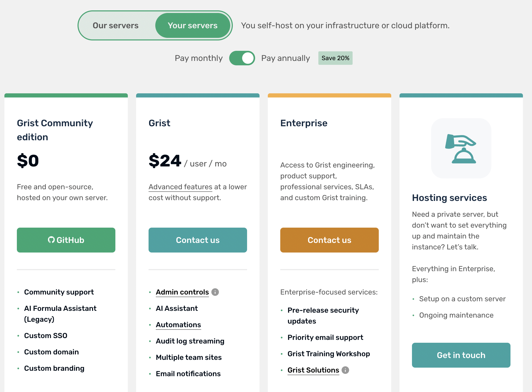Viewport: 532px width, 392px height.
Task: Click the "Get in touch" button
Action: point(461,355)
